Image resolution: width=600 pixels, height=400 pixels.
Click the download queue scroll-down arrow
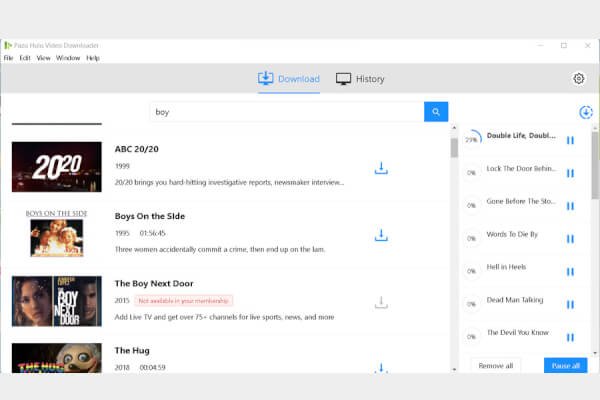click(x=595, y=353)
